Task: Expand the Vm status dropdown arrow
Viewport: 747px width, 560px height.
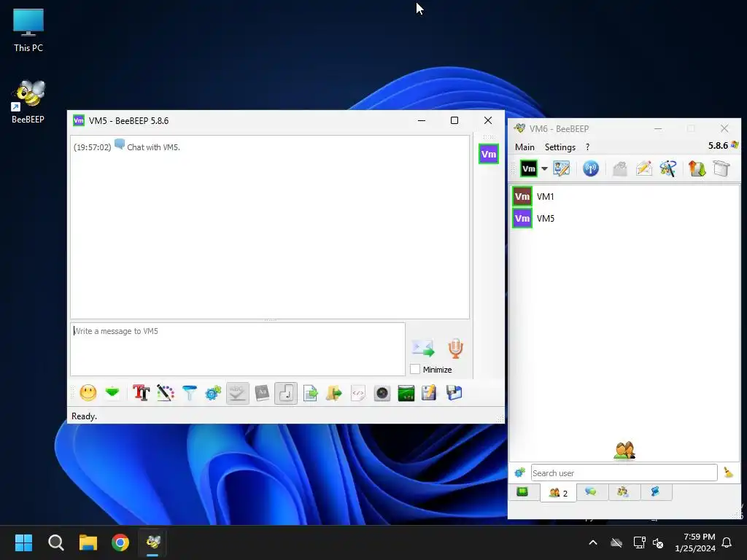Action: click(x=544, y=168)
